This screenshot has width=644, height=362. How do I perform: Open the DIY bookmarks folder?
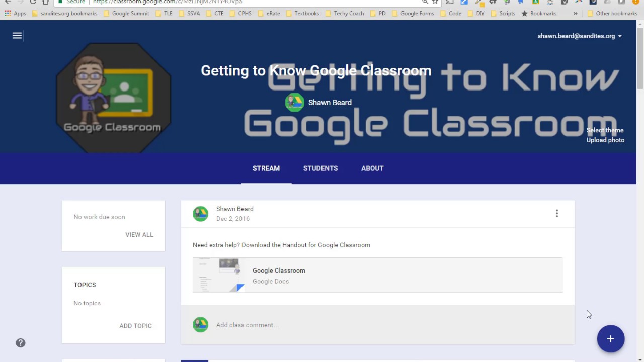click(476, 14)
